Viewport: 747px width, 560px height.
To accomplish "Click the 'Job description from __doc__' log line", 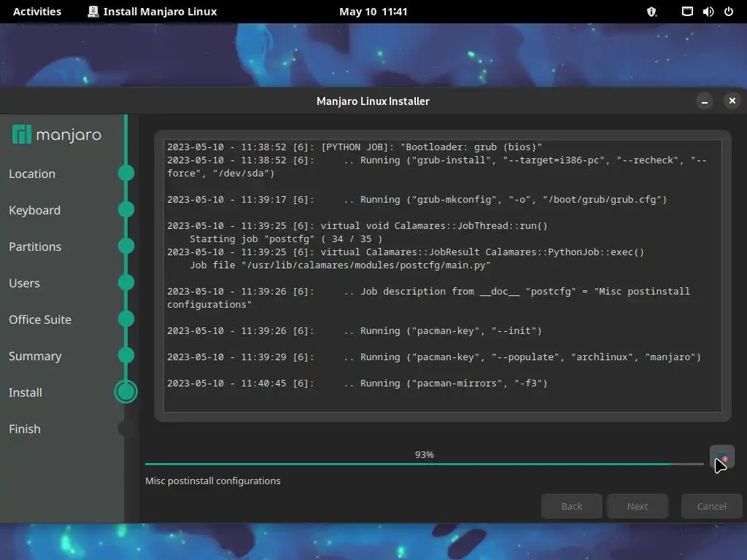I will [428, 297].
